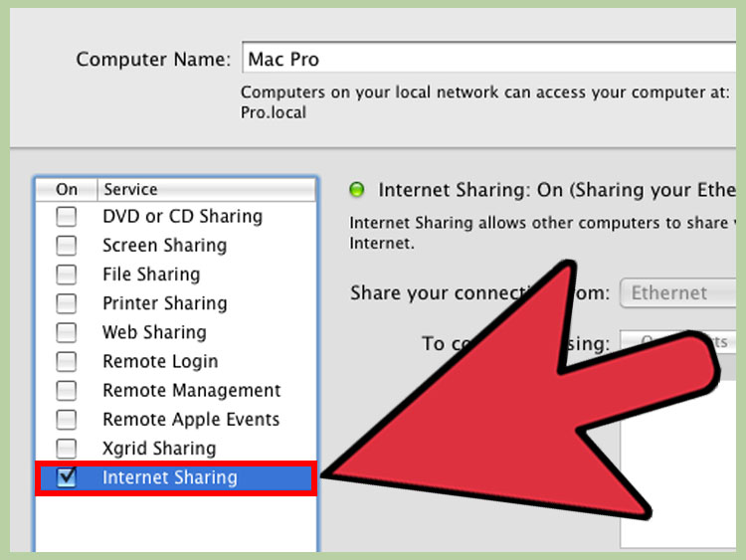Click the Pro.local address text
746x560 pixels.
tap(274, 112)
